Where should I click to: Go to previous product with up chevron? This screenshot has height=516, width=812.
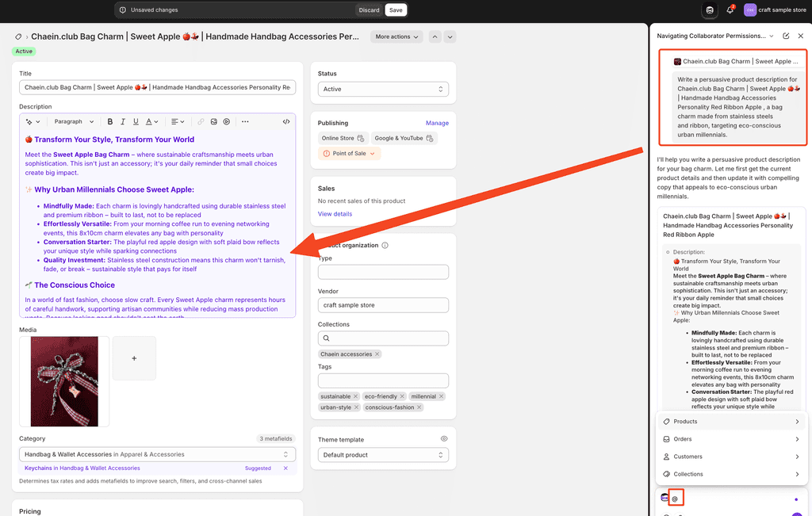pos(435,36)
